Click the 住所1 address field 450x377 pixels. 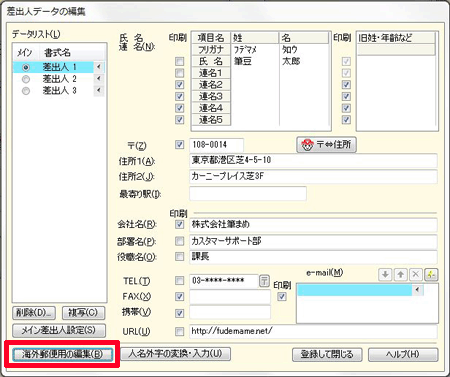[313, 160]
